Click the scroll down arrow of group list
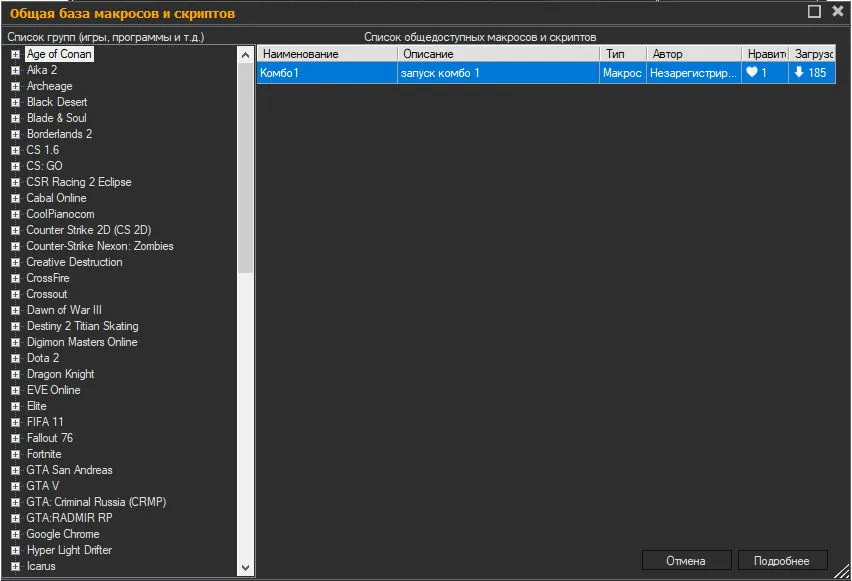 point(246,568)
